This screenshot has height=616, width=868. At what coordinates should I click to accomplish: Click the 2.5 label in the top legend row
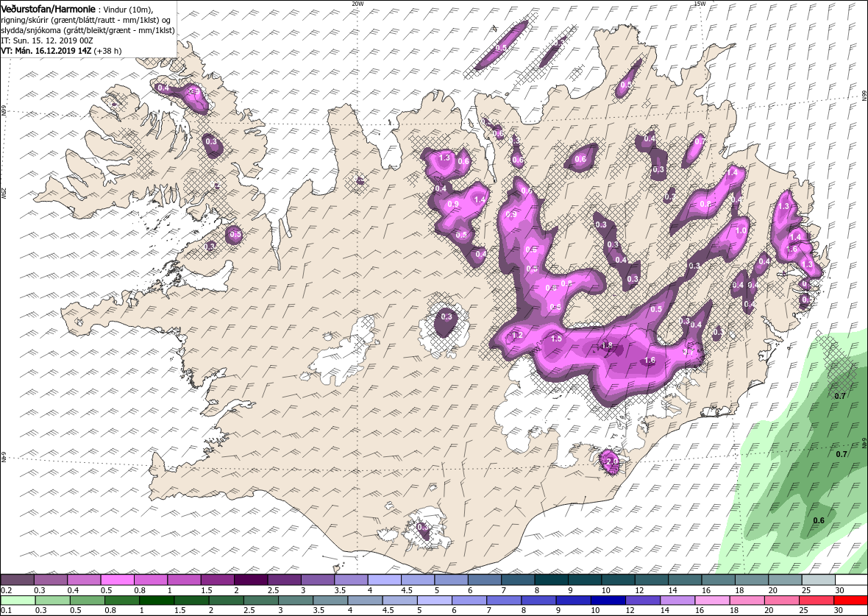coord(273,590)
